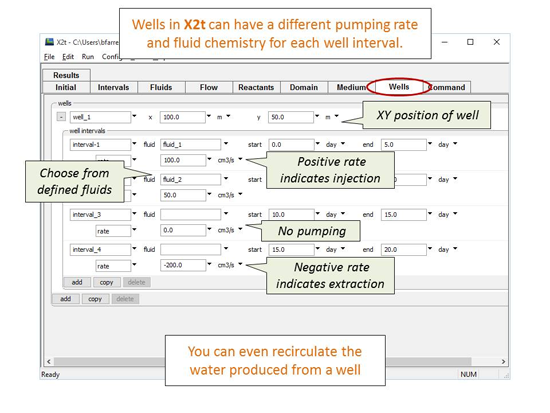Image resolution: width=550 pixels, height=413 pixels.
Task: Open the well_1 name dropdown arrow
Action: [x=134, y=116]
